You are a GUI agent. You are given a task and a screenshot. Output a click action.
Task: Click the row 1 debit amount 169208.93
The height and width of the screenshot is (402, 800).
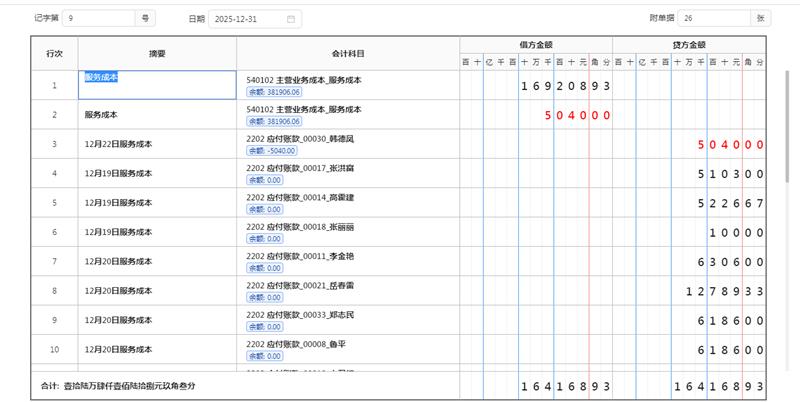(565, 86)
